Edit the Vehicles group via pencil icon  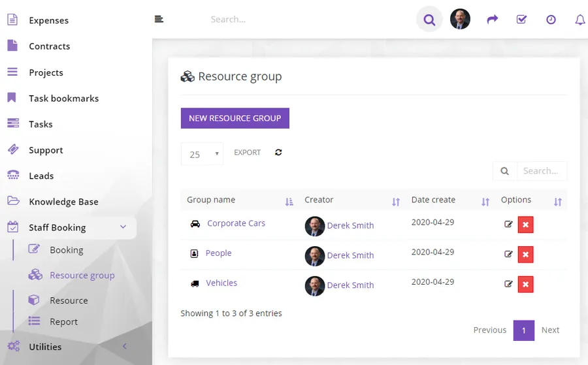pyautogui.click(x=508, y=284)
